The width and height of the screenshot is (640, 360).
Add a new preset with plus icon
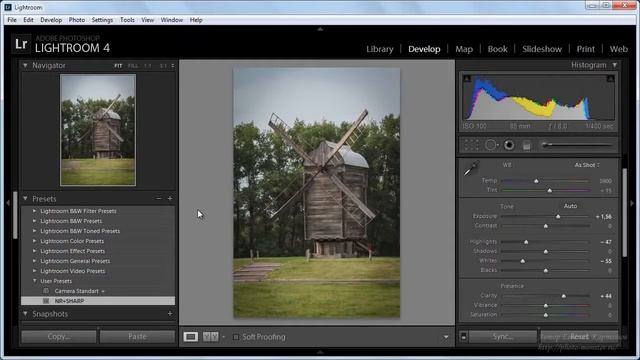pyautogui.click(x=170, y=198)
